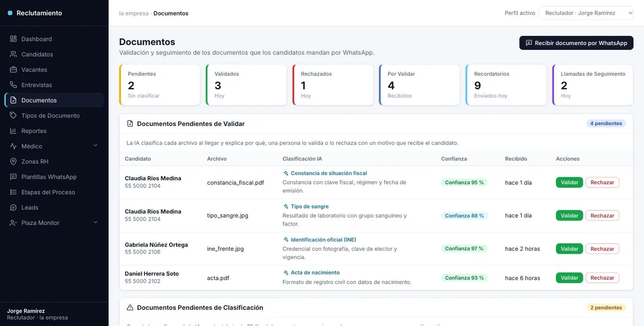644x326 pixels.
Task: Click the Documentos file icon in sidebar
Action: 13,100
